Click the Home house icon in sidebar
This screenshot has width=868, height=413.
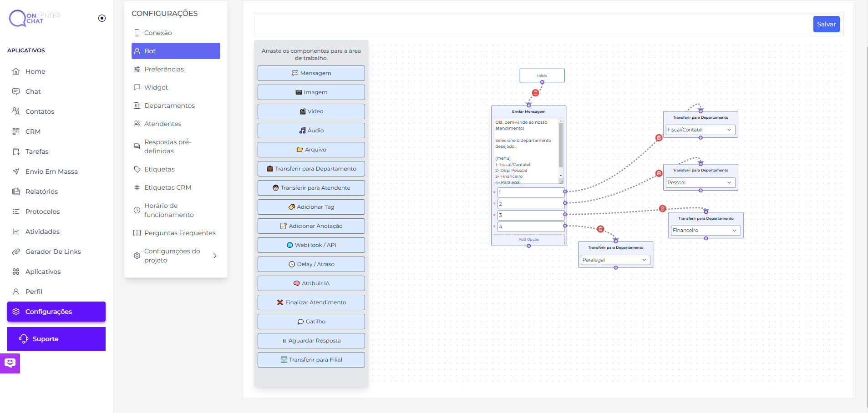tap(16, 71)
